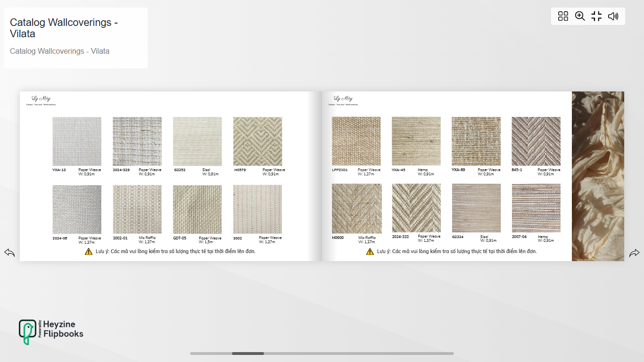Viewport: 644px width, 362px height.
Task: Click the 3002 Paper Weave swatch
Action: point(258,209)
